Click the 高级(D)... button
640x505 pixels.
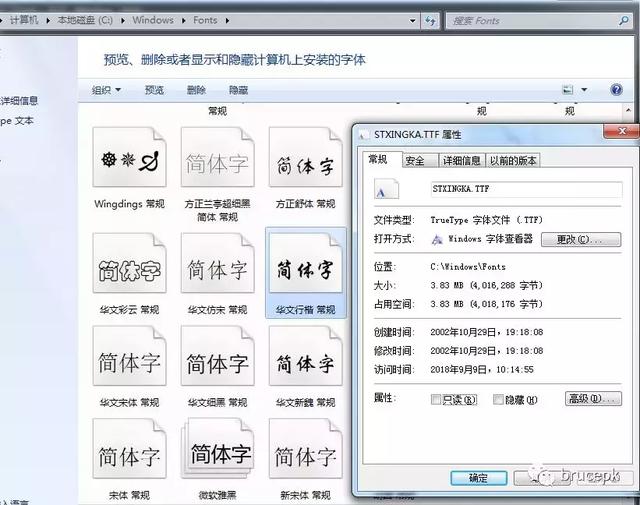[x=593, y=398]
